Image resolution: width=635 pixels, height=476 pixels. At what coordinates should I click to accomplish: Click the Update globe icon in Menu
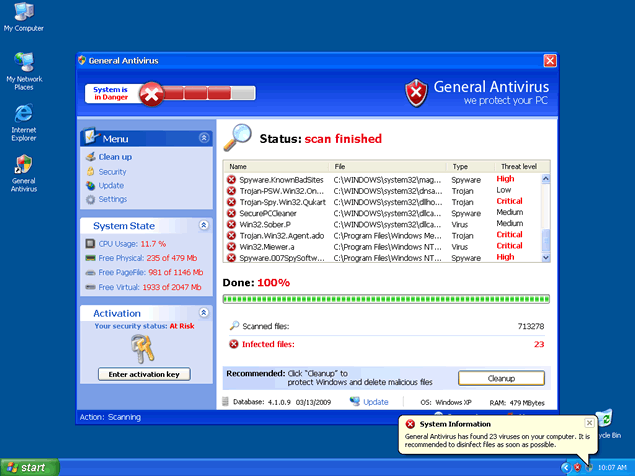tap(90, 185)
